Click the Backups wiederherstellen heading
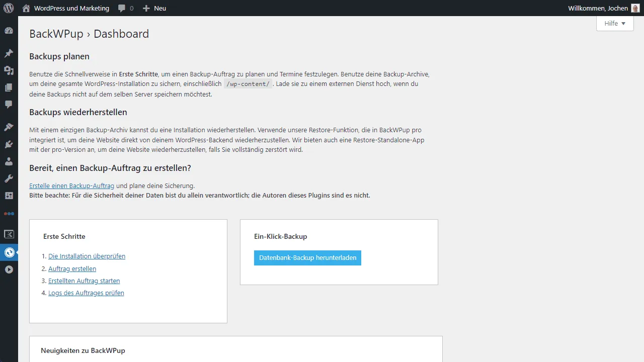 (x=78, y=112)
